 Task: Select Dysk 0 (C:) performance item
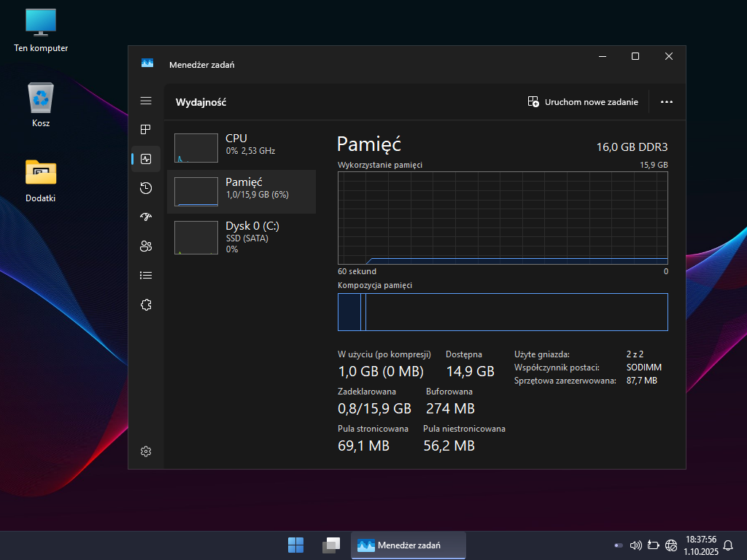241,236
